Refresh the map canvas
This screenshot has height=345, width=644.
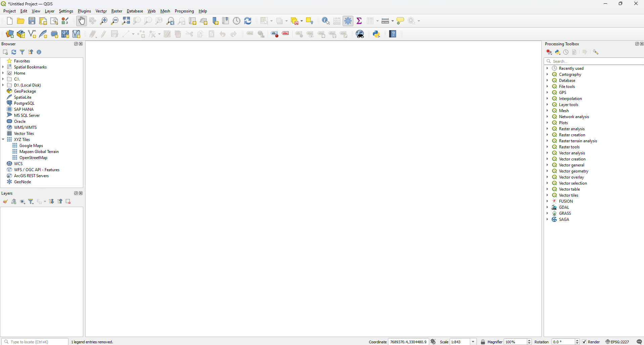coord(248,21)
